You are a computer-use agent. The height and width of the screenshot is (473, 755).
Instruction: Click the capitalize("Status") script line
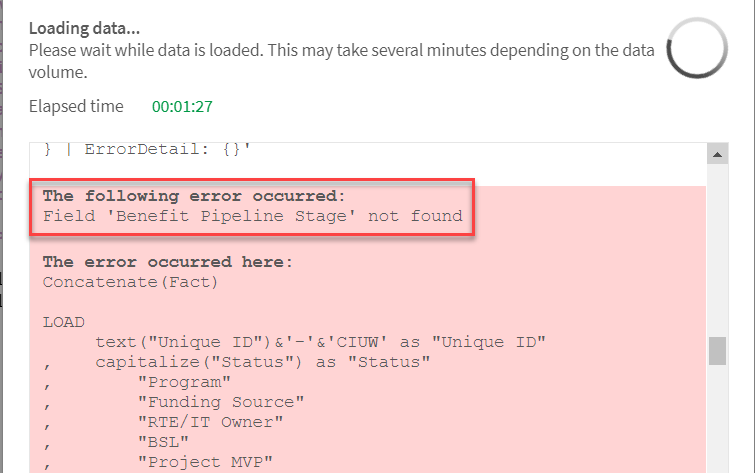[x=262, y=361]
